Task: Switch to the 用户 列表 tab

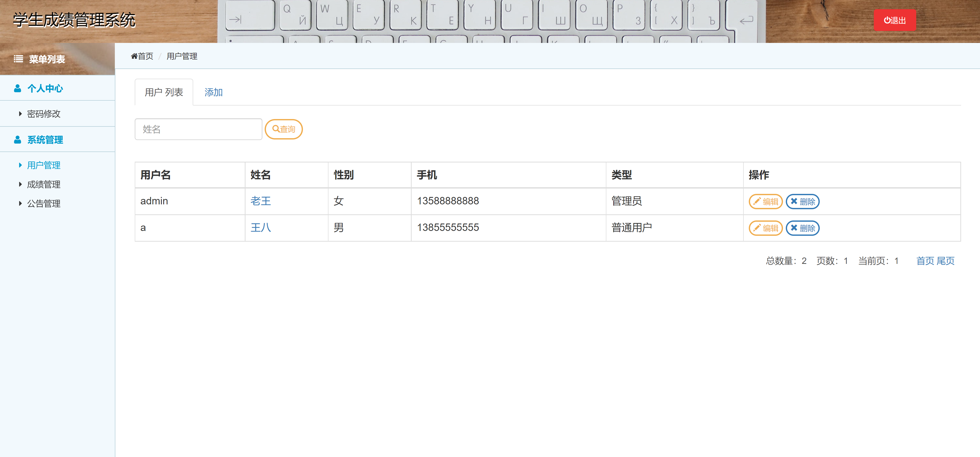Action: click(164, 92)
